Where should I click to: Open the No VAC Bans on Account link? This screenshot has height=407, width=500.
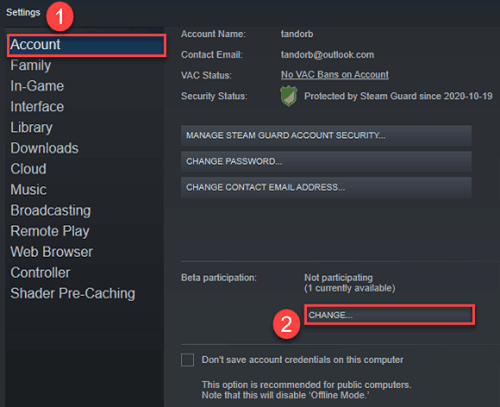[335, 75]
